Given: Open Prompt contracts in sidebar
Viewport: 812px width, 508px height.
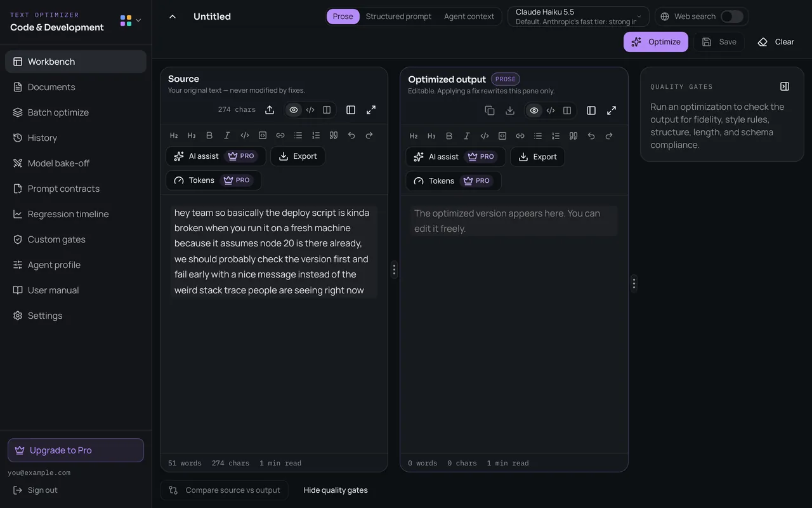Looking at the screenshot, I should (75, 189).
